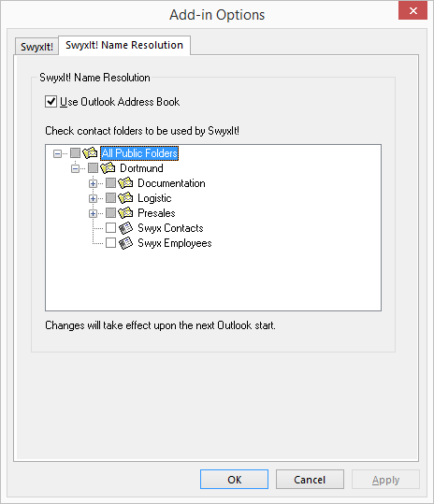Click the Cancel button
Screen dimensions: 434x504
(310, 480)
